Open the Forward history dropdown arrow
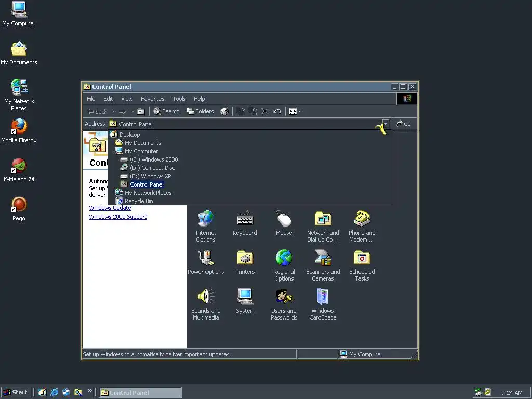This screenshot has width=532, height=399. click(132, 111)
